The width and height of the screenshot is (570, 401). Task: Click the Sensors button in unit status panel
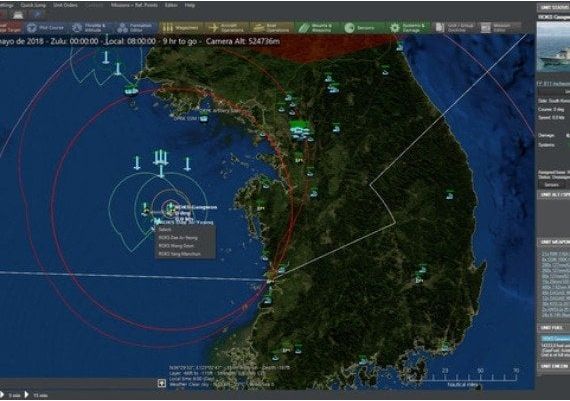point(552,185)
